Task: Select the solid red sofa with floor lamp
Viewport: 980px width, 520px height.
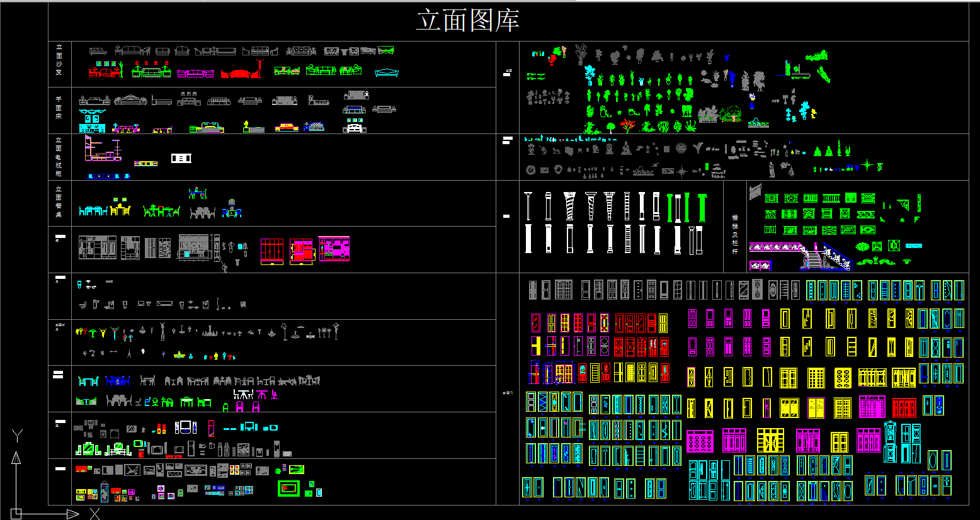Action: (241, 72)
